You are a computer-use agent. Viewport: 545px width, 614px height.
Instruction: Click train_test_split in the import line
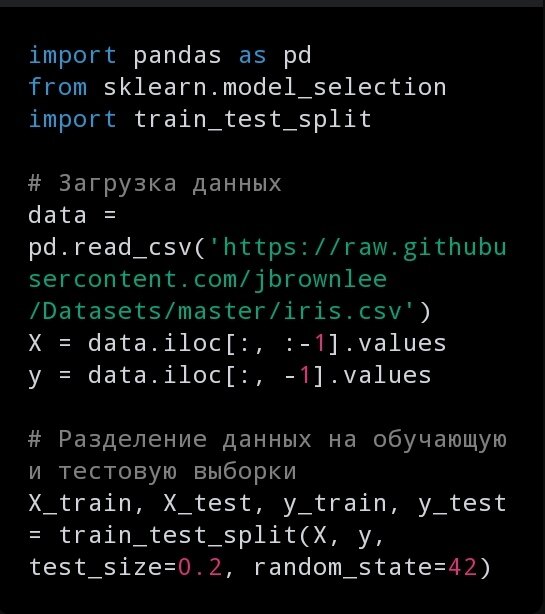(253, 120)
